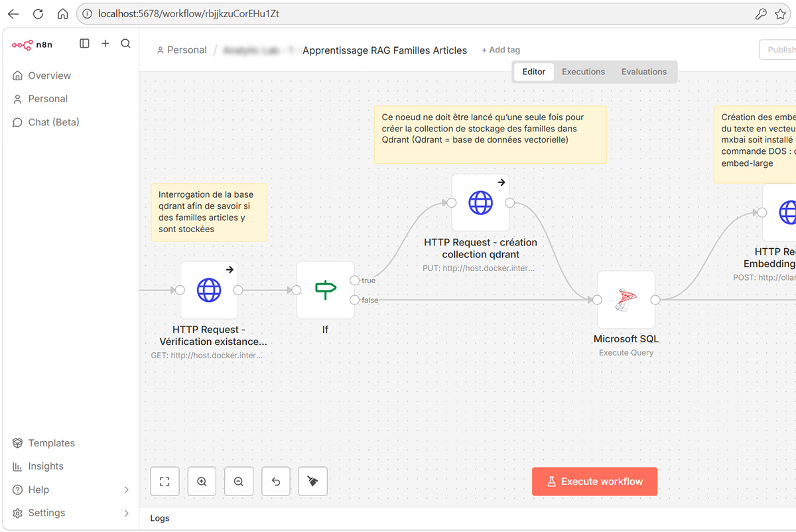The width and height of the screenshot is (796, 532).
Task: Expand the Logs panel
Action: pos(160,518)
